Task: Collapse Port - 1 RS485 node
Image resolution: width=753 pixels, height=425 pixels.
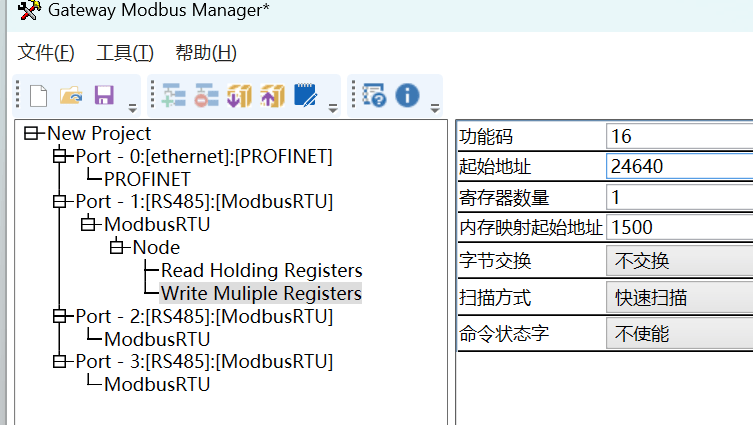Action: click(60, 201)
